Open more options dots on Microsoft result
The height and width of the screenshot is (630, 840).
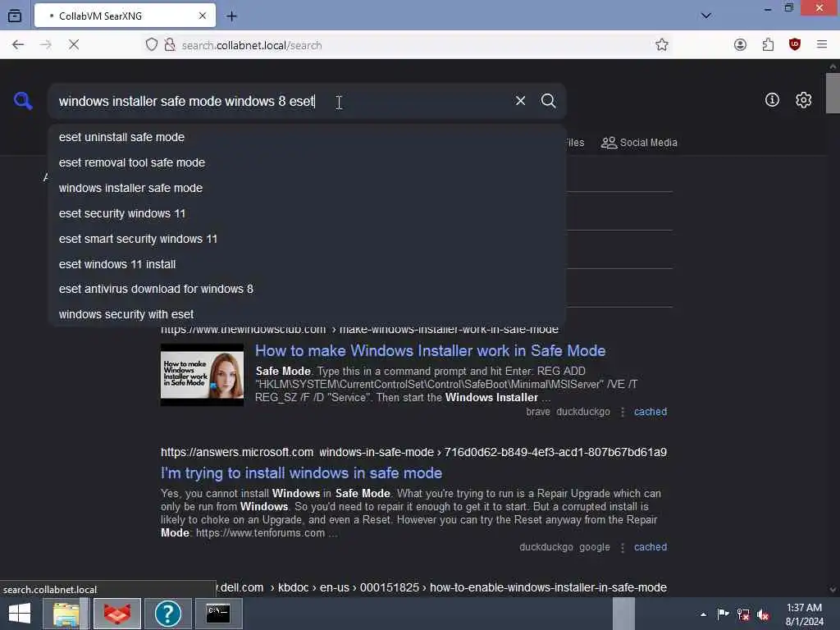[x=623, y=547]
